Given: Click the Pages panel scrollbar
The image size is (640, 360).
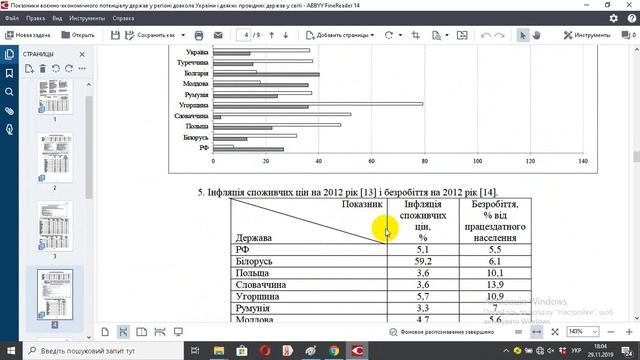Looking at the screenshot, I should [89, 147].
